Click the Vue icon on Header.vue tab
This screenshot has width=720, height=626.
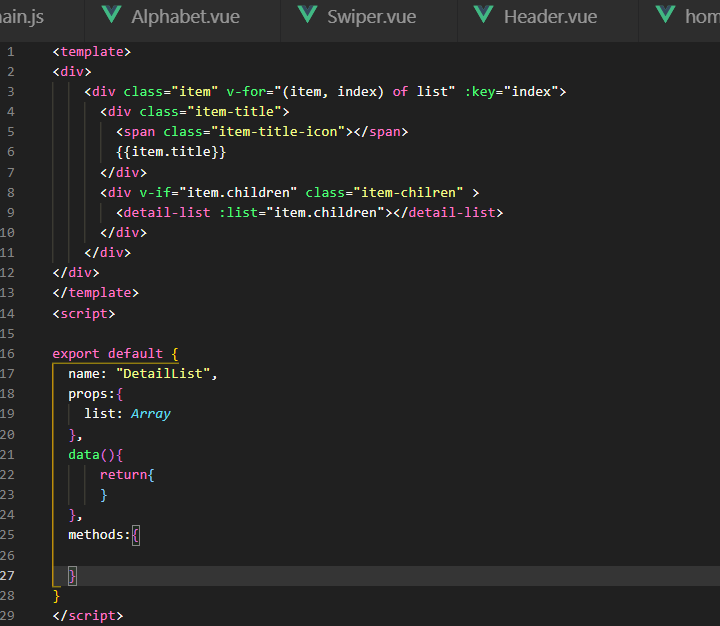[x=484, y=15]
